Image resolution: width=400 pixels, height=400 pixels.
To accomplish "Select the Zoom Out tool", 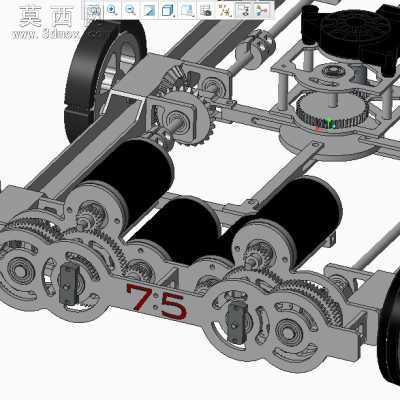I will (x=130, y=11).
